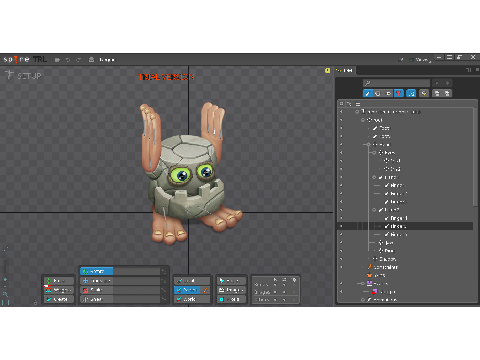Toggle Images selectable dot in options grid
The height and width of the screenshot is (360, 480).
click(x=275, y=292)
